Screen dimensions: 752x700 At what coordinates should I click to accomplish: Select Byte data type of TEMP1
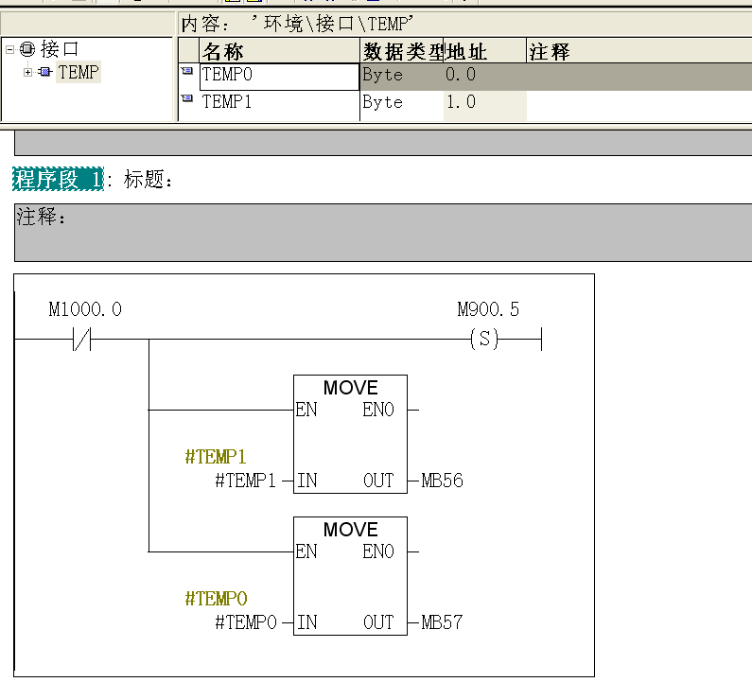pyautogui.click(x=401, y=102)
